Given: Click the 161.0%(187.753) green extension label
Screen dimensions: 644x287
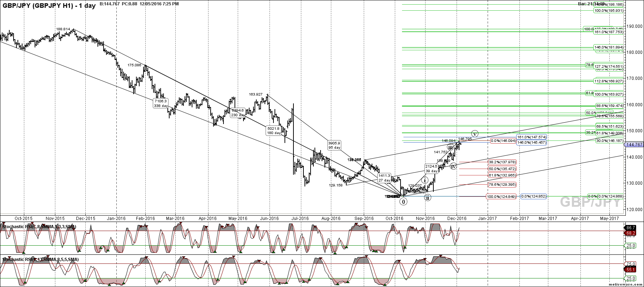Looking at the screenshot, I should tap(609, 32).
